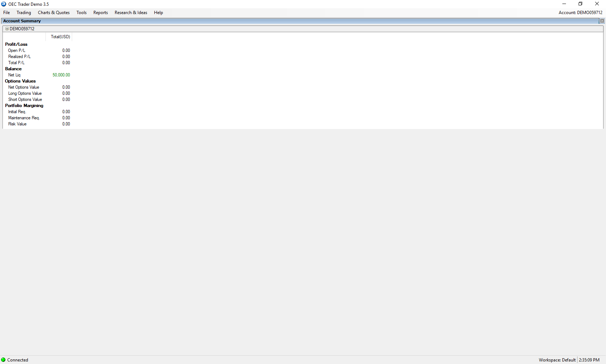Select the Maintenance Req. row label
The height and width of the screenshot is (364, 606).
24,118
